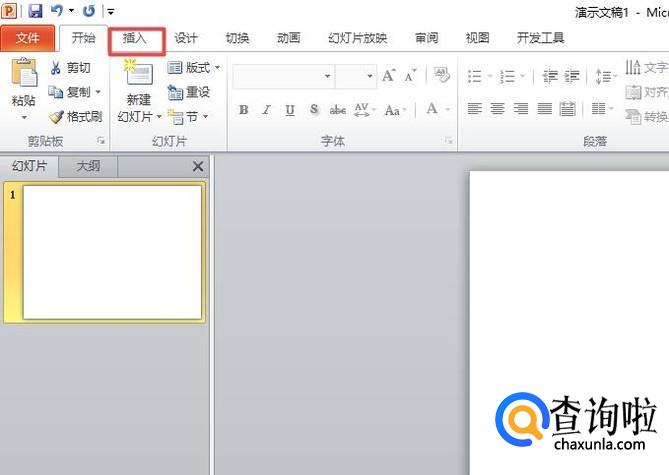Click the clear formatting icon

coord(442,75)
